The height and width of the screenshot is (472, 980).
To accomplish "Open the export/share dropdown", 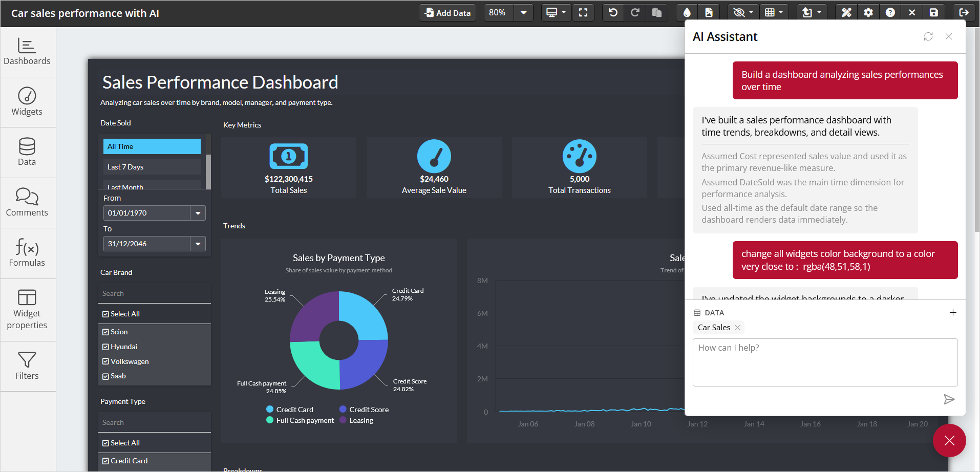I will click(812, 13).
